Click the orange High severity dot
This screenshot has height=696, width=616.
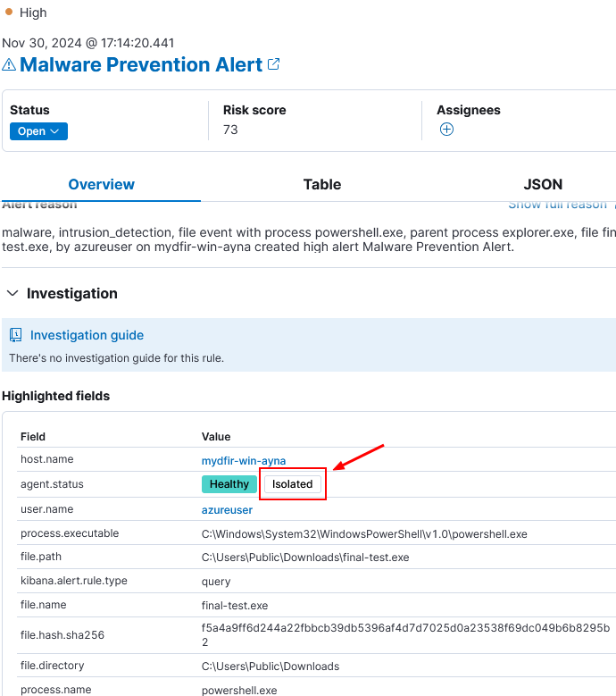[x=8, y=12]
